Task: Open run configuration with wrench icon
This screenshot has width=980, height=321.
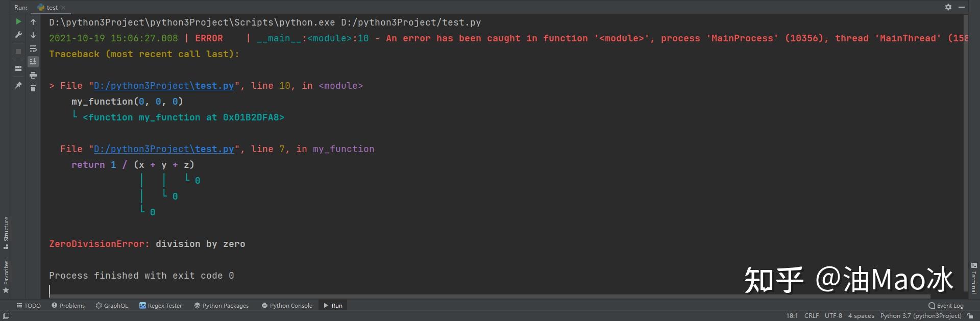Action: click(x=18, y=35)
